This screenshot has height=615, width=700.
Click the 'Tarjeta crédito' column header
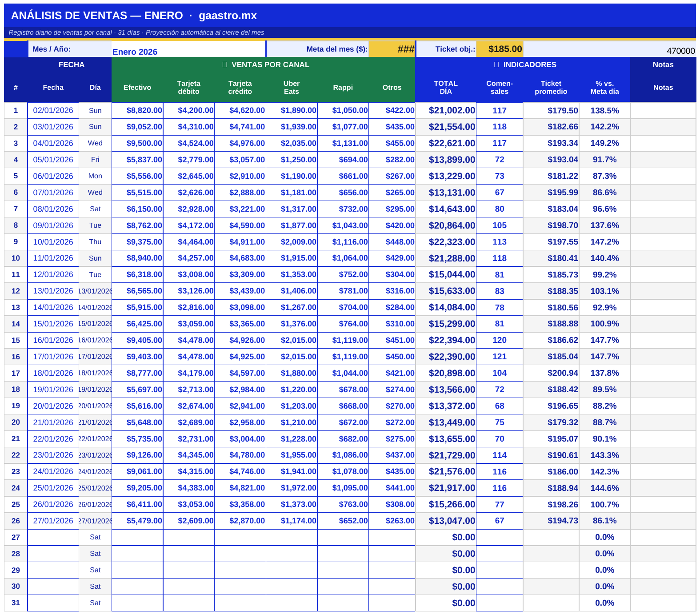coord(240,87)
